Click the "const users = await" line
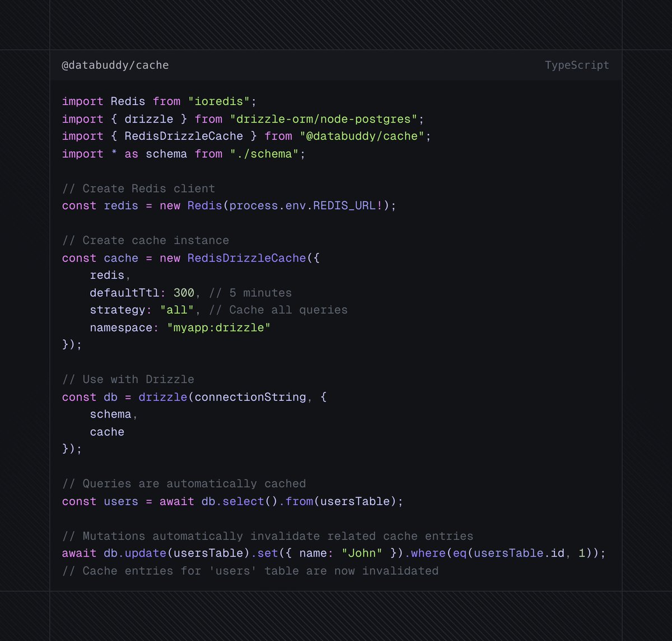The width and height of the screenshot is (672, 641). [232, 501]
